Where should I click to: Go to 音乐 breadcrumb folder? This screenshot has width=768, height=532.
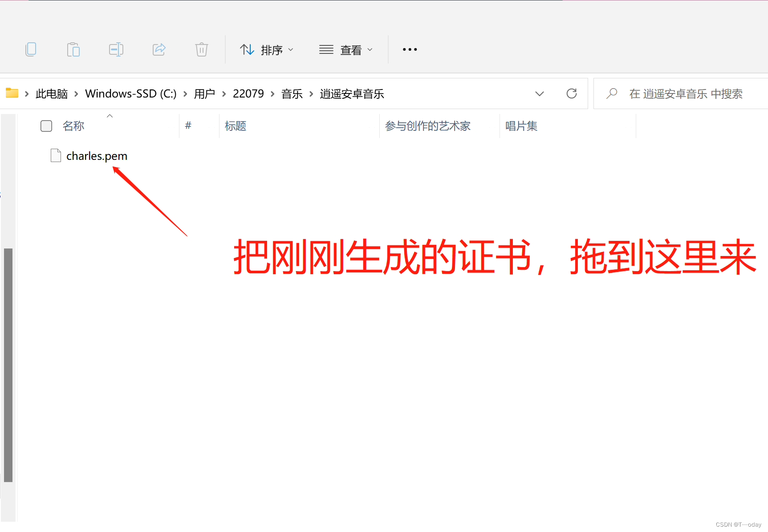(x=292, y=94)
